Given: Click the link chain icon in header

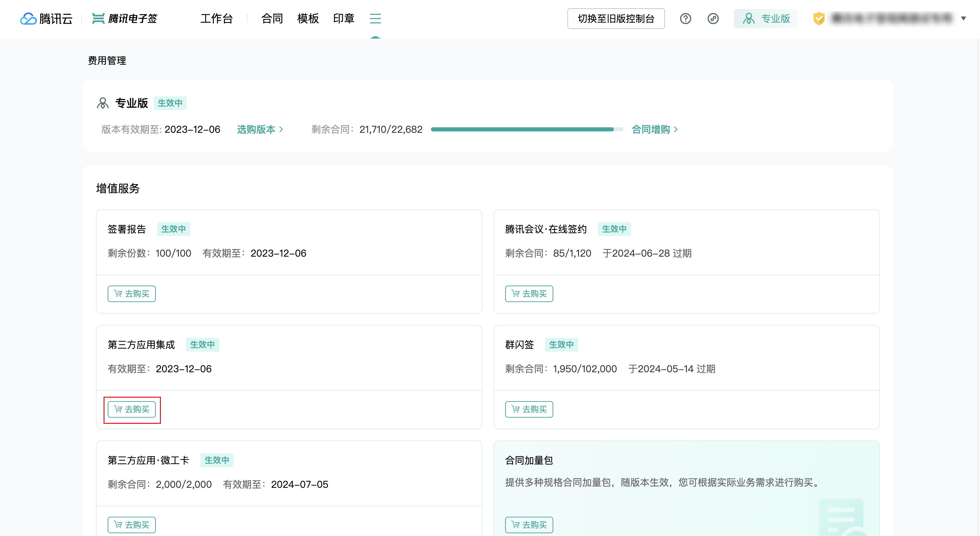Looking at the screenshot, I should click(x=713, y=18).
